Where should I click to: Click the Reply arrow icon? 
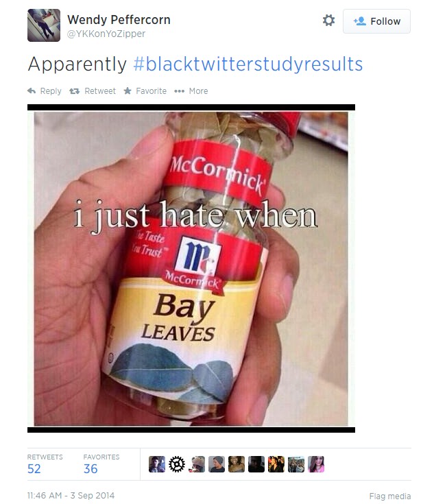click(x=32, y=91)
